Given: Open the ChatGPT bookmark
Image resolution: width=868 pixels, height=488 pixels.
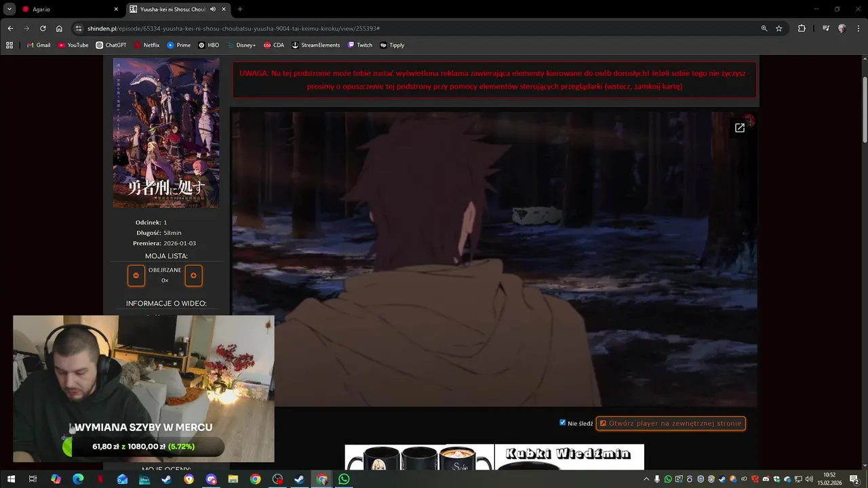Looking at the screenshot, I should coord(111,45).
